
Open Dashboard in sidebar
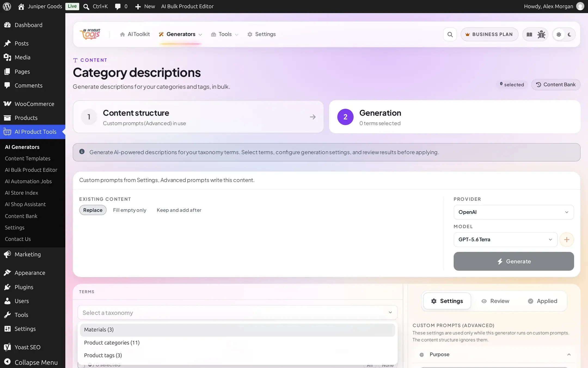pos(33,25)
